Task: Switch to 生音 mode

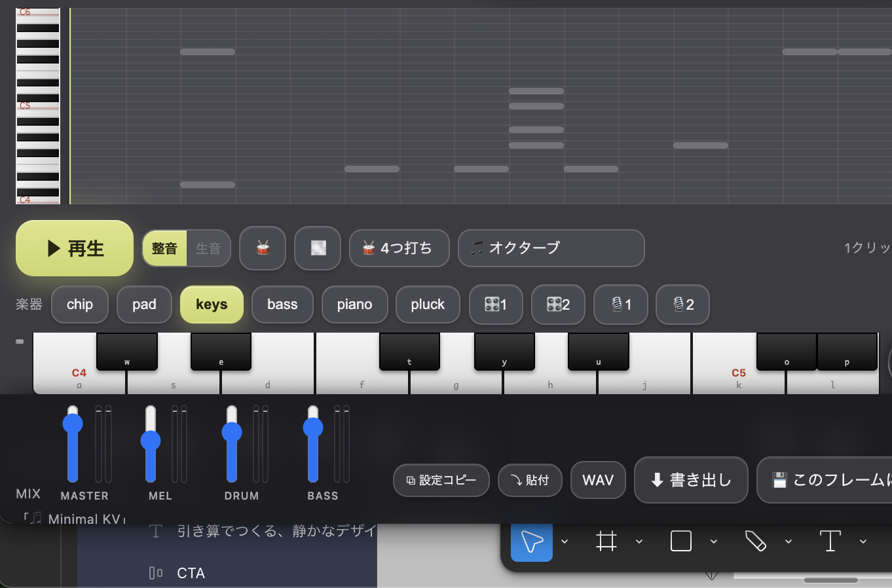Action: [x=208, y=248]
